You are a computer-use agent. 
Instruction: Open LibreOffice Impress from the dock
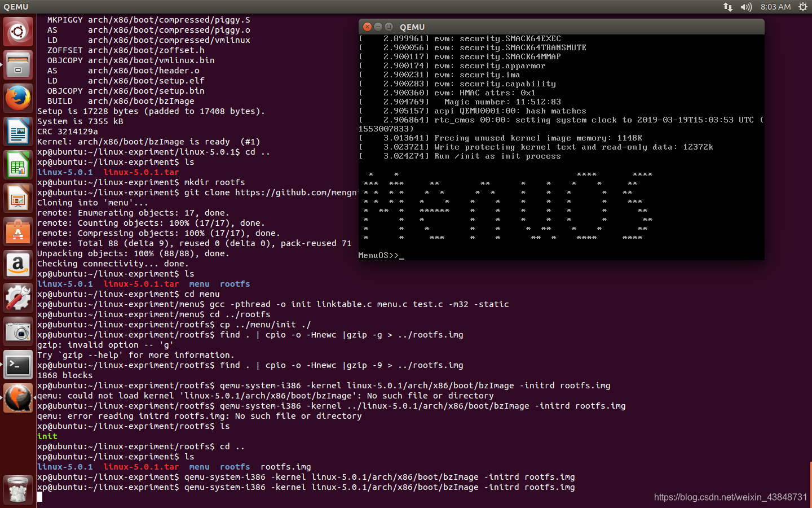tap(18, 198)
